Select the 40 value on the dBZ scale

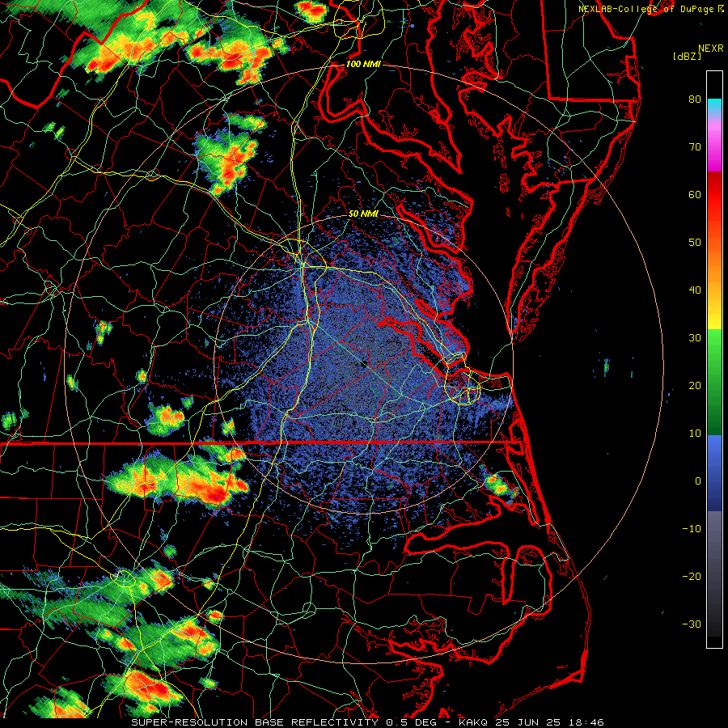(695, 290)
